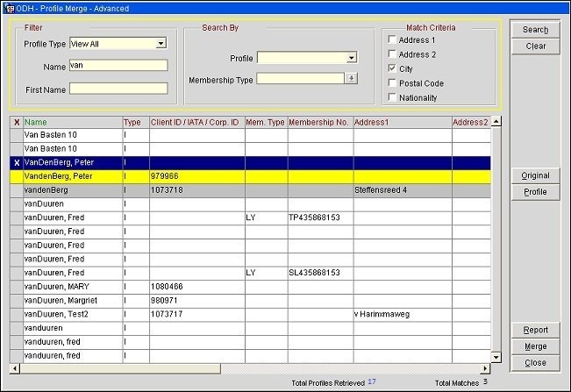Click the Merge button
The image size is (571, 392).
coord(535,346)
